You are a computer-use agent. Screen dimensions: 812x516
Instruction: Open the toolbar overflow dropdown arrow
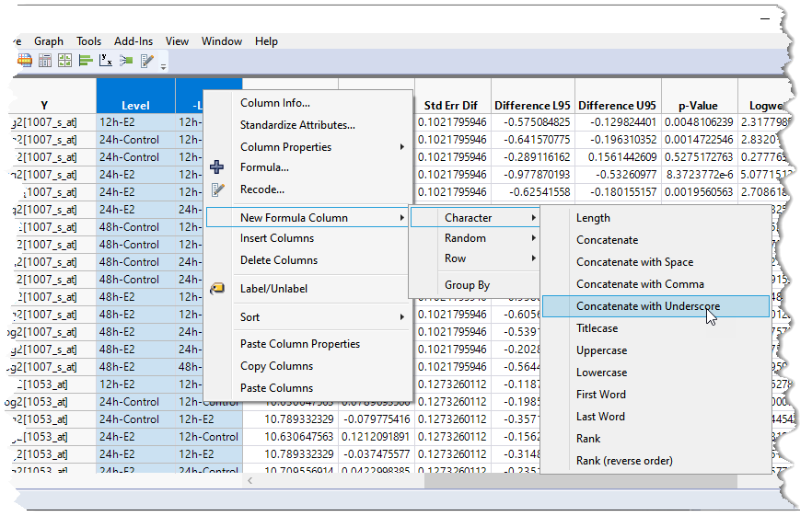tap(164, 65)
